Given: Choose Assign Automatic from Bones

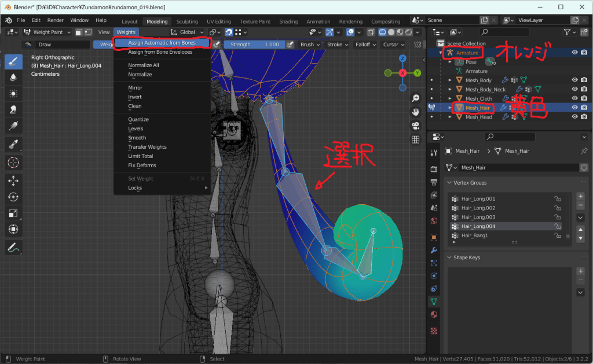Looking at the screenshot, I should (x=162, y=43).
